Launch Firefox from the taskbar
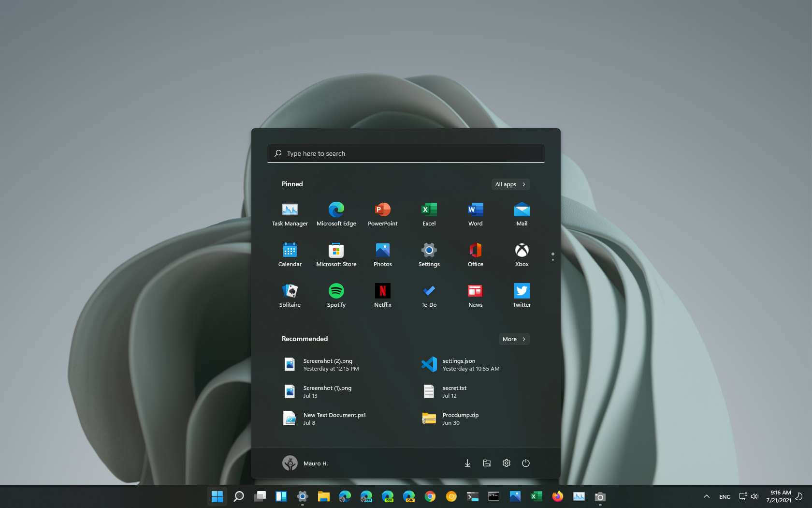 (558, 496)
